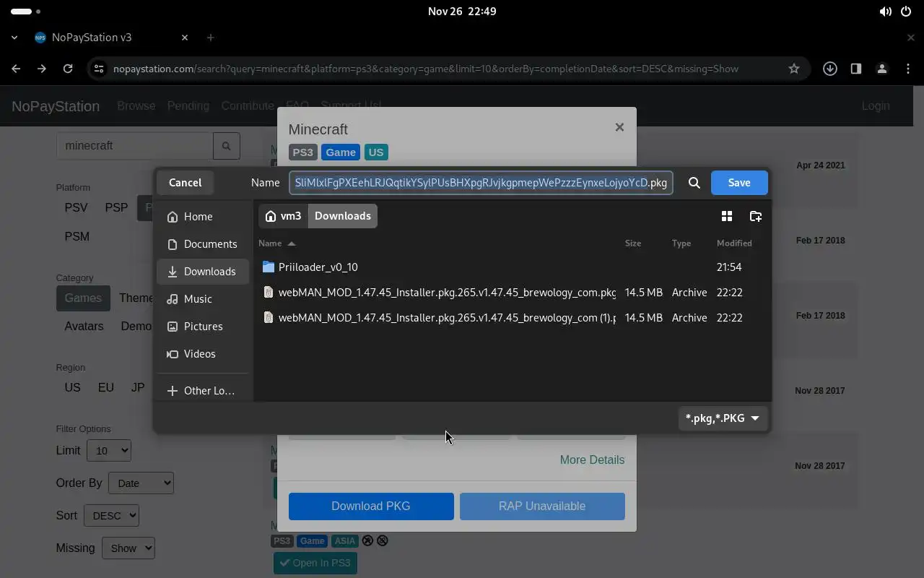
Task: Open the NoPayStation home logo link
Action: pyautogui.click(x=56, y=106)
